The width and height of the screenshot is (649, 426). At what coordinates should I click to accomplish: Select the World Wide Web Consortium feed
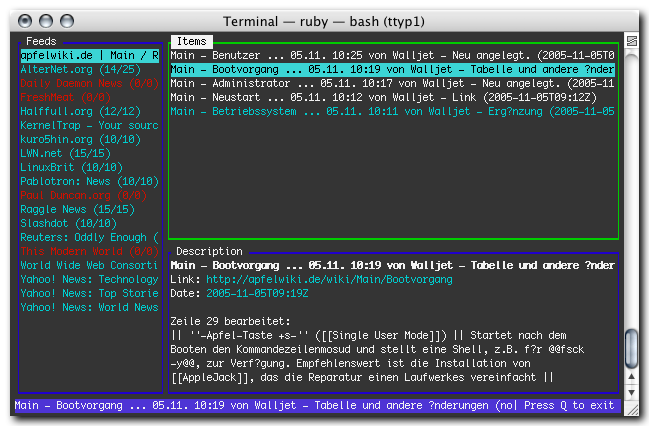89,265
